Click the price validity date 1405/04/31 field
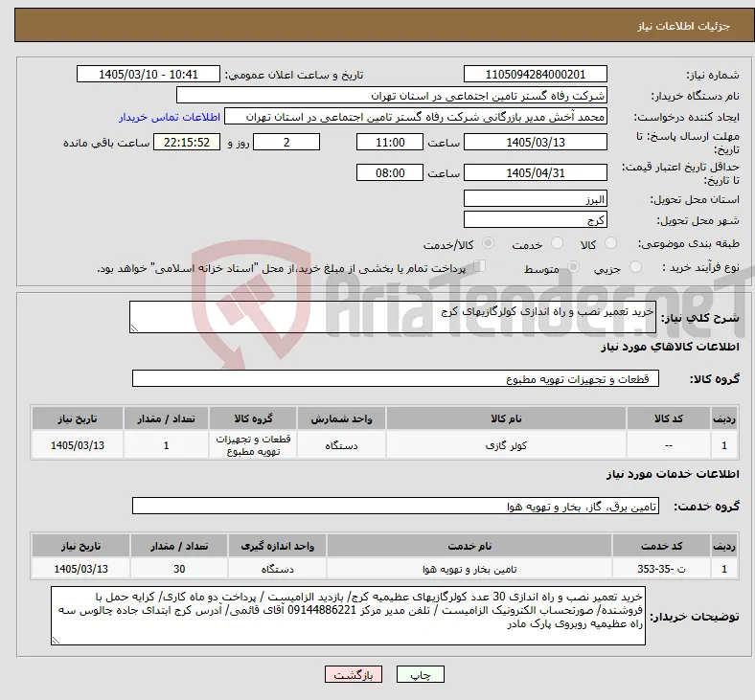Screen dimensions: 755x700 click(x=535, y=172)
